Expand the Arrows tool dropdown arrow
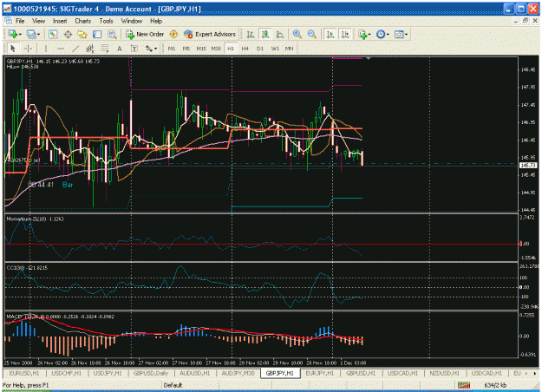 [x=155, y=49]
